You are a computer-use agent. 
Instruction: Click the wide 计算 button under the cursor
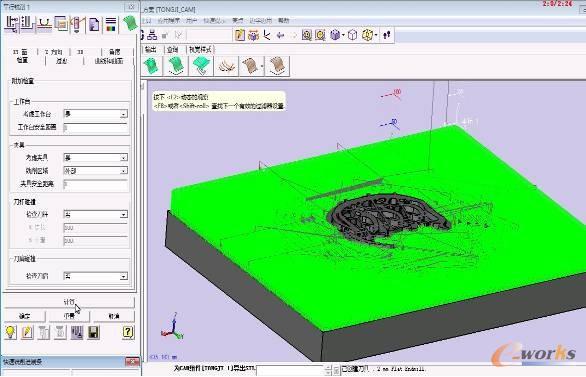coord(69,302)
